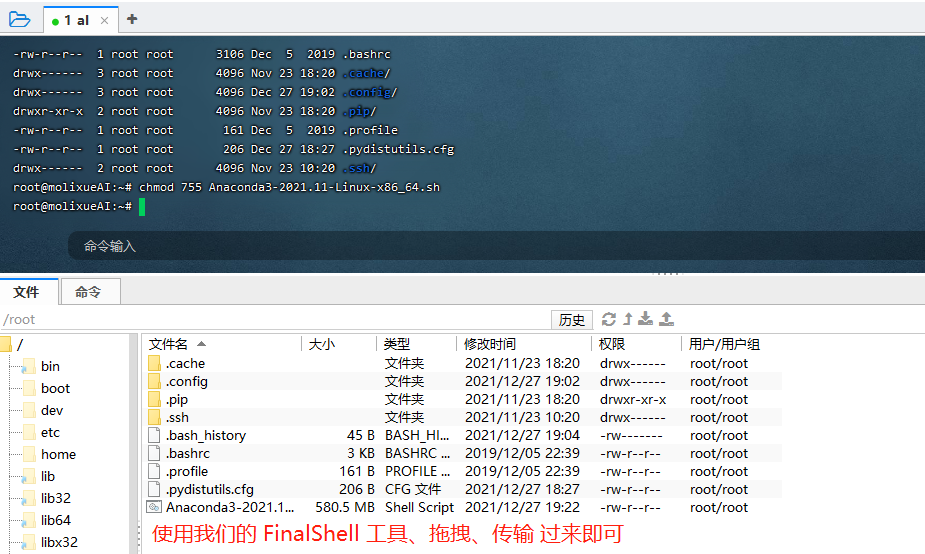
Task: Click the .cache folder icon
Action: coord(154,363)
